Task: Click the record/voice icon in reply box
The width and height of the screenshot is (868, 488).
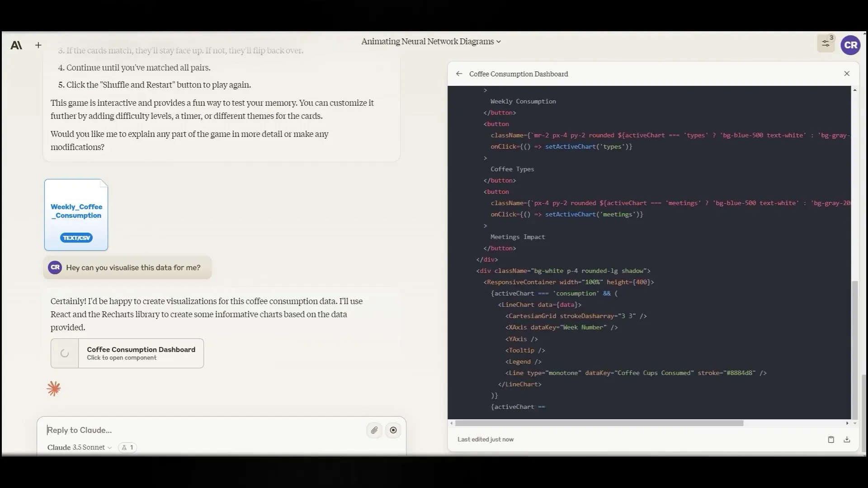Action: 393,430
